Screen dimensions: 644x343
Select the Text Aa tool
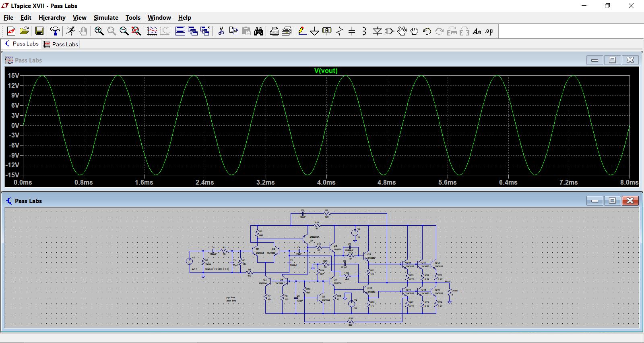[x=477, y=31]
